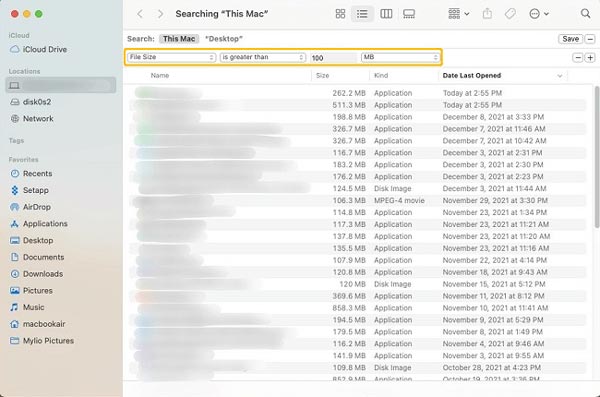Open the MB unit dropdown

pos(400,57)
